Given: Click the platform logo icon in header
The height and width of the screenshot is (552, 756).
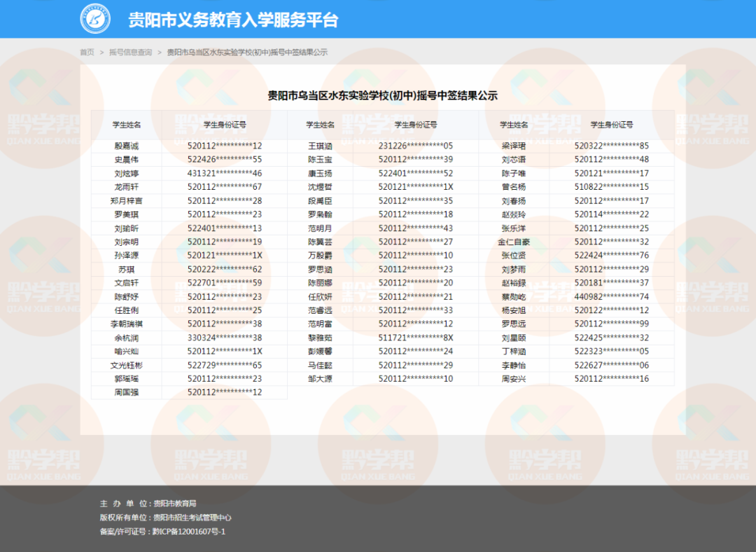Looking at the screenshot, I should [95, 20].
